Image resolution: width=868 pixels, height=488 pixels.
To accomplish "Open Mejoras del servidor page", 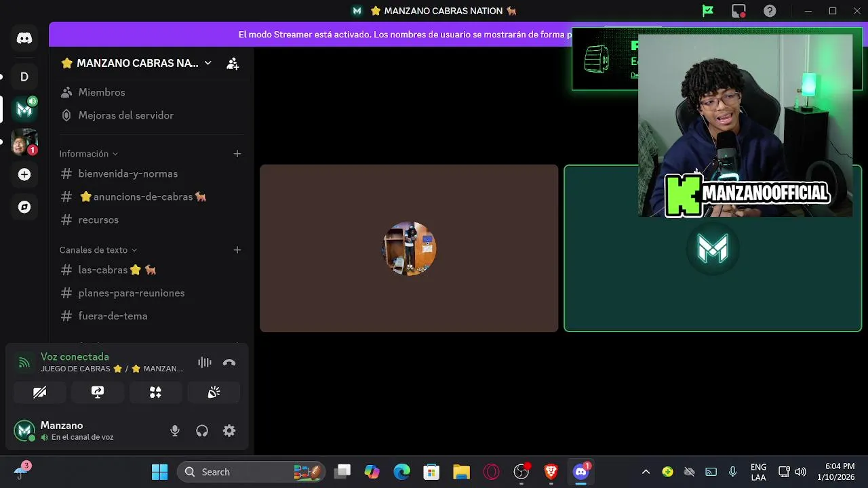I will [x=151, y=115].
